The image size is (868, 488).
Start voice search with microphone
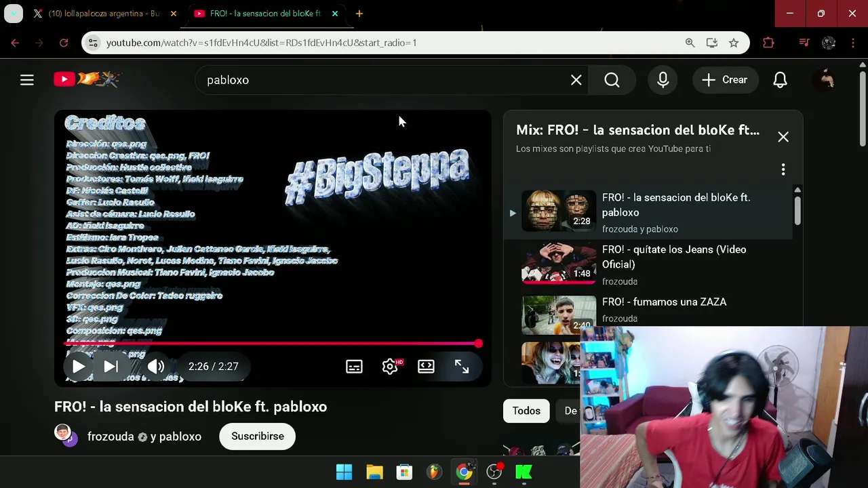pos(663,80)
